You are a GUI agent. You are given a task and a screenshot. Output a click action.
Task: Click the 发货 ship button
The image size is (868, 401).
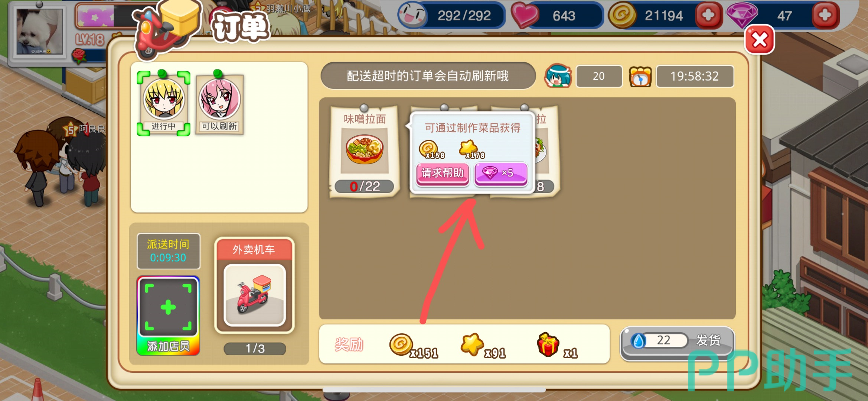coord(677,341)
